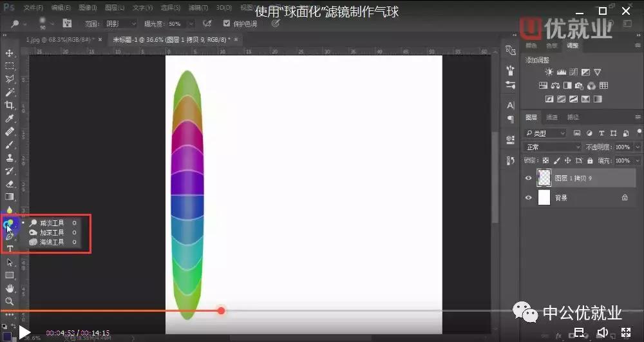Select the Type tool

pyautogui.click(x=10, y=249)
